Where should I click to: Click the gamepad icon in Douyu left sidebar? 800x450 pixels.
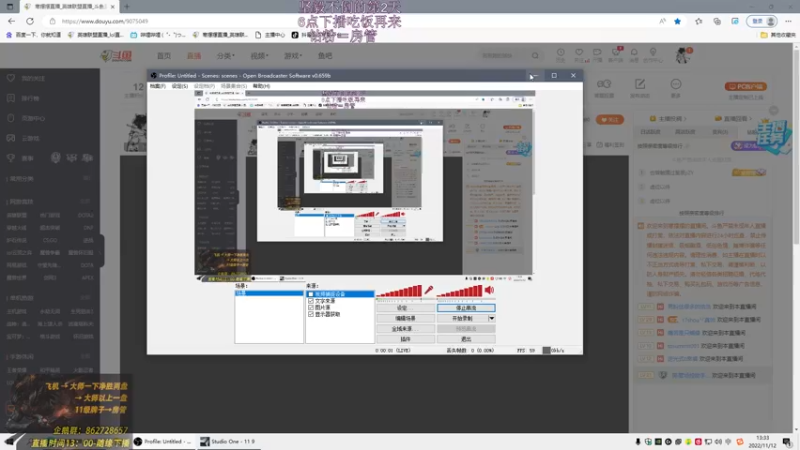click(x=11, y=138)
